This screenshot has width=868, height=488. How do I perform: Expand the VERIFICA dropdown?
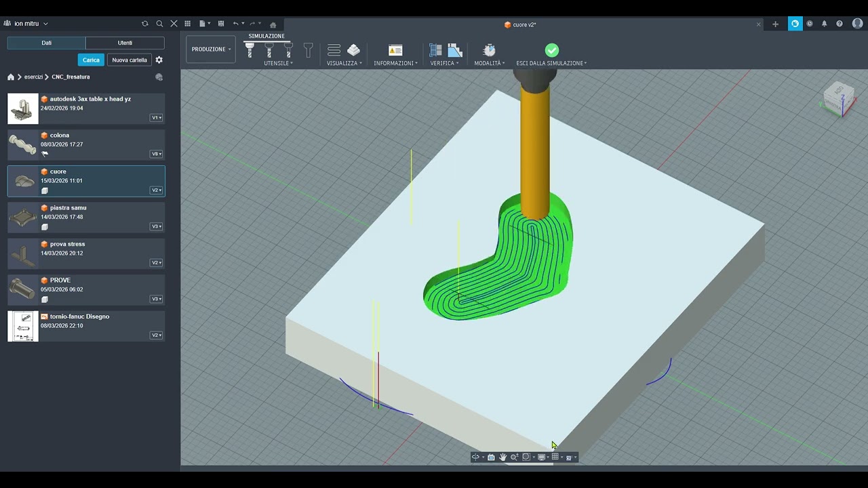(444, 63)
